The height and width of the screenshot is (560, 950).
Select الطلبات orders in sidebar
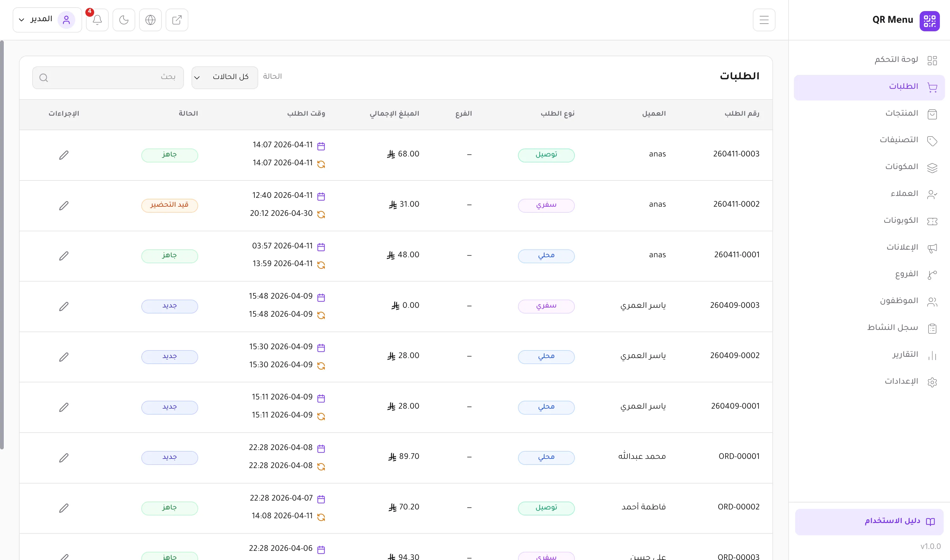point(869,88)
